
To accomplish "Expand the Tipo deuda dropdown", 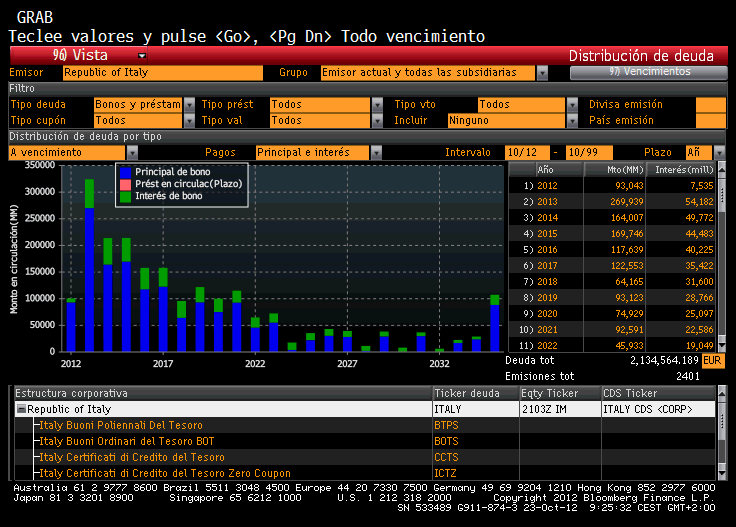I will [x=189, y=104].
